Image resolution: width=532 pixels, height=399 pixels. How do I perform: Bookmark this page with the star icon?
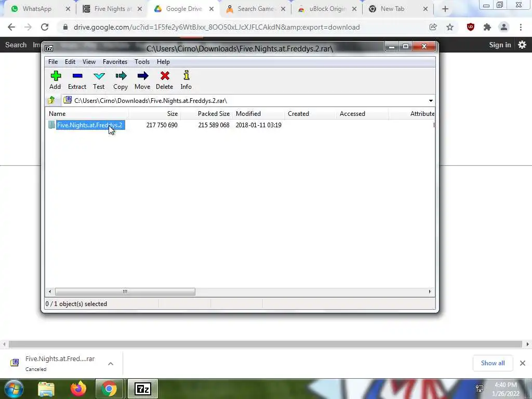point(450,27)
